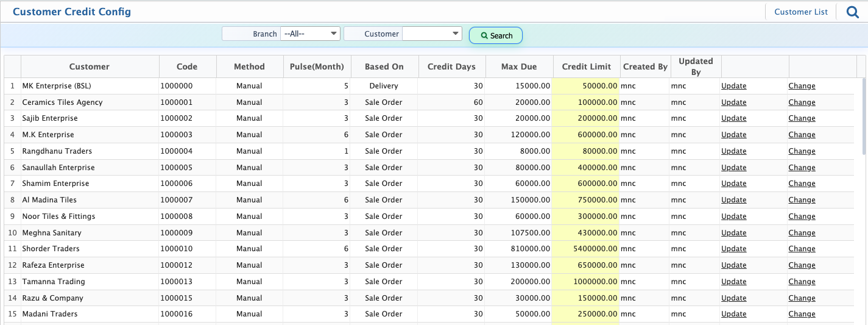Click the Pulse(Month) column header
Screen dimensions: 868x325
(x=317, y=66)
